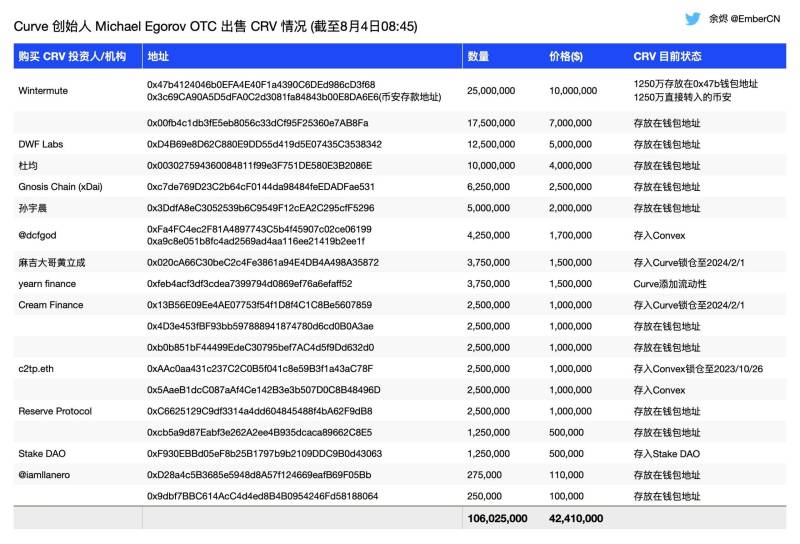
Task: Click address 0x13B56E09Ee4AE07753f54f1D8f4C1C8Be5607859
Action: pyautogui.click(x=259, y=305)
